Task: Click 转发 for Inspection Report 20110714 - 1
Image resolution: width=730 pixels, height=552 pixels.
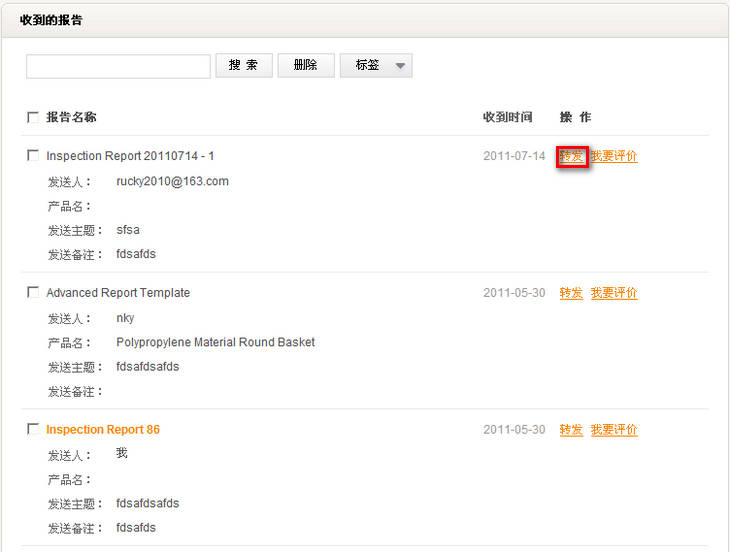Action: (x=571, y=156)
